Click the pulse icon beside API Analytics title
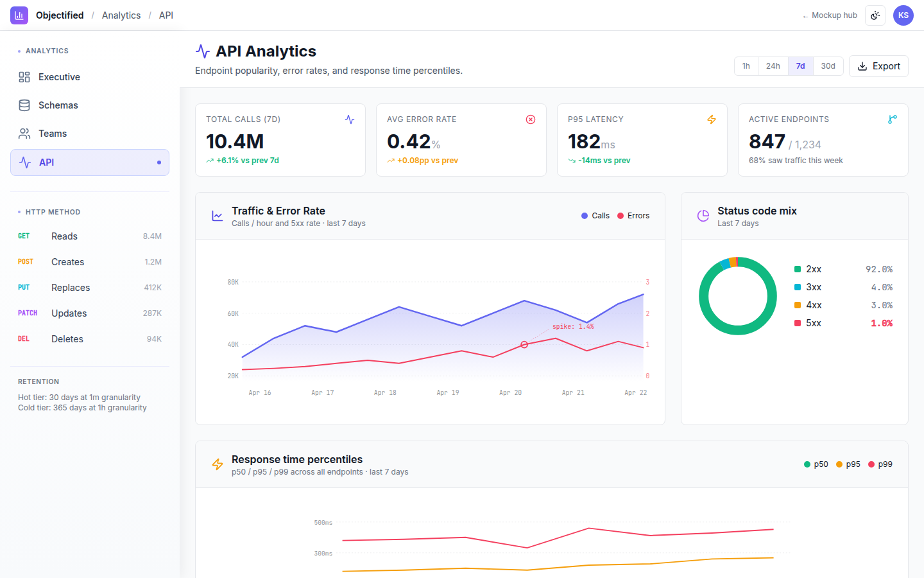The height and width of the screenshot is (578, 924). coord(203,51)
